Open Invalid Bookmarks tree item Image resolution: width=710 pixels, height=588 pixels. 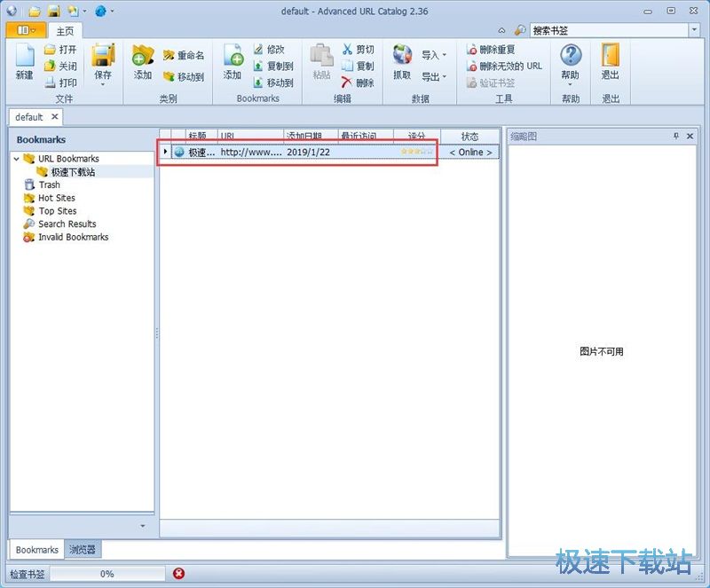[74, 237]
